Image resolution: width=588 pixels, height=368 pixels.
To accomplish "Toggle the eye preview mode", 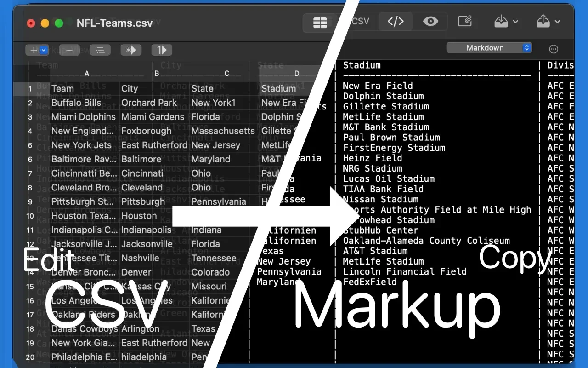I will (430, 22).
